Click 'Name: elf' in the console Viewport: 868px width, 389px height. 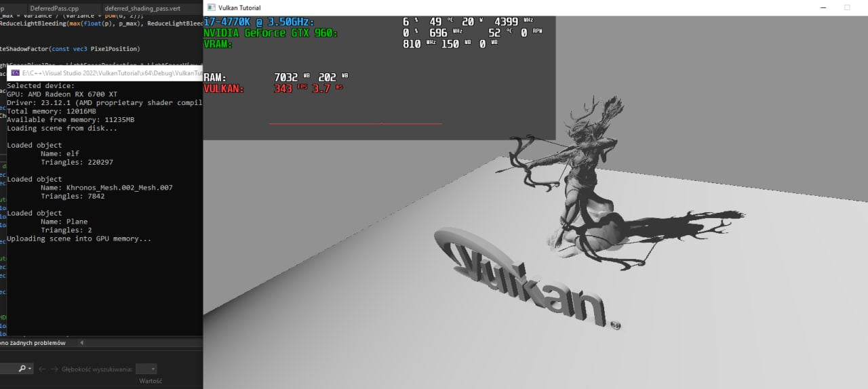point(60,154)
